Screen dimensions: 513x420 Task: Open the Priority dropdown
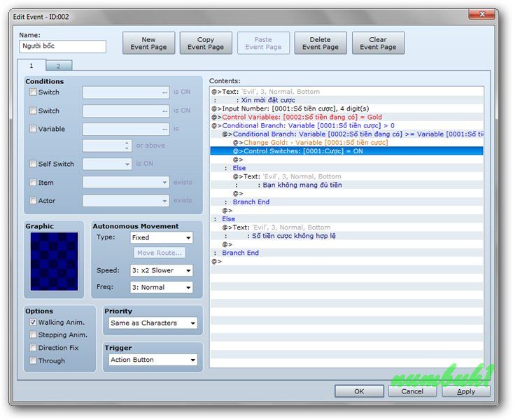(x=153, y=323)
